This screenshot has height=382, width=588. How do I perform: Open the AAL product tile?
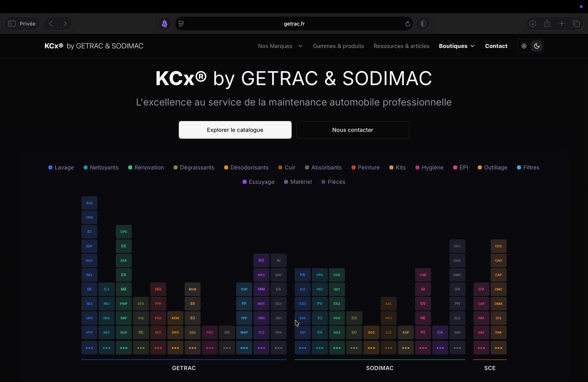388,303
